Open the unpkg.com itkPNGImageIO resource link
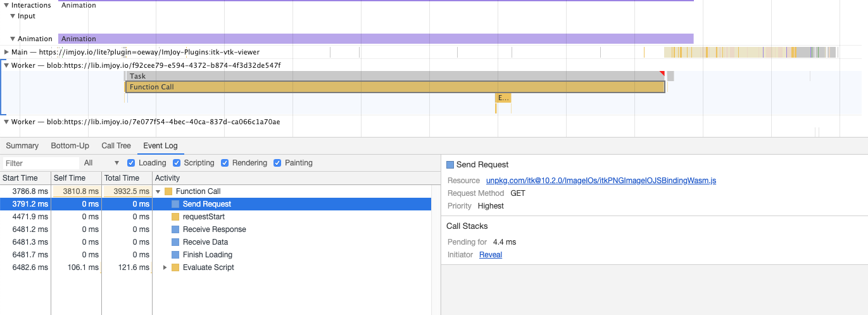The image size is (868, 315). point(601,181)
